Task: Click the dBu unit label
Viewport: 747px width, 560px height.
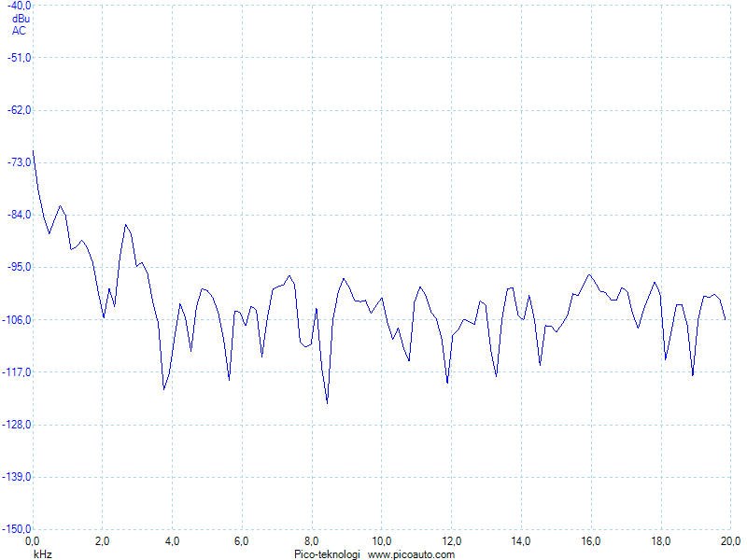Action: 21,19
